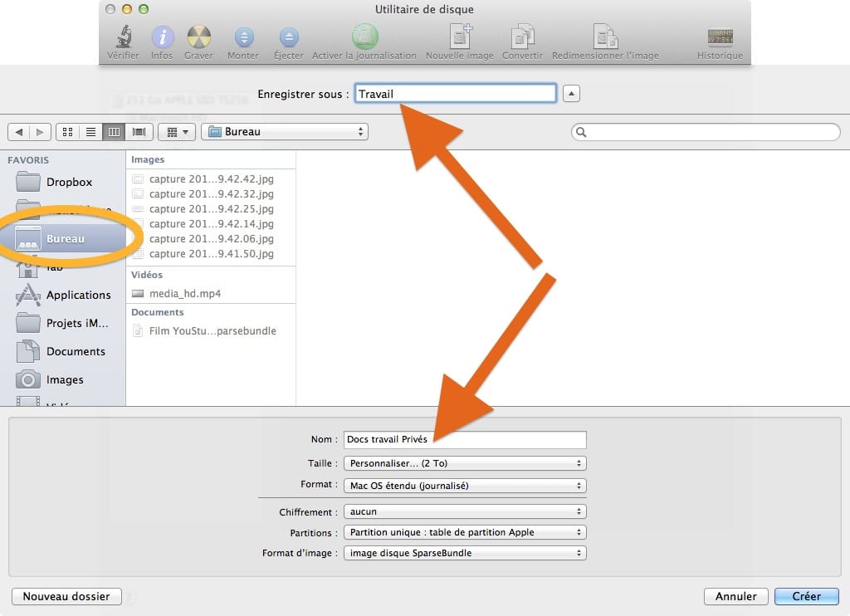Click the green zoom window button
Viewport: 850px width, 616px height.
click(x=144, y=9)
